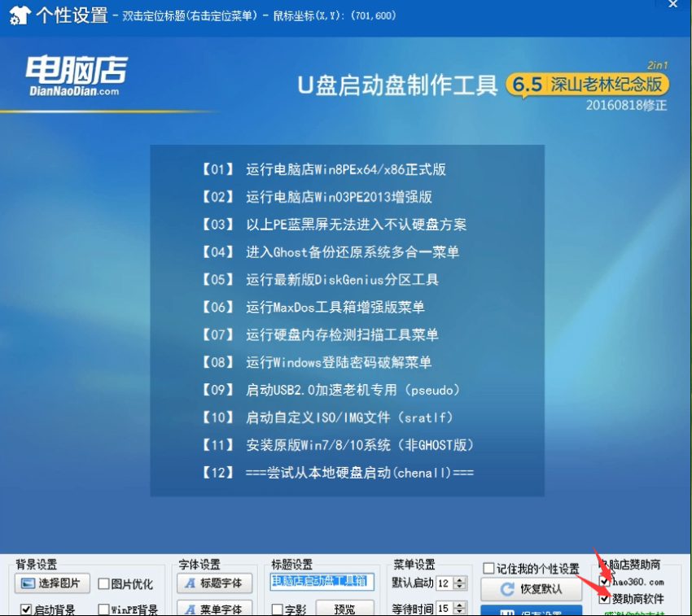Click the 恢复默认 restore button
The height and width of the screenshot is (616, 692).
(532, 588)
